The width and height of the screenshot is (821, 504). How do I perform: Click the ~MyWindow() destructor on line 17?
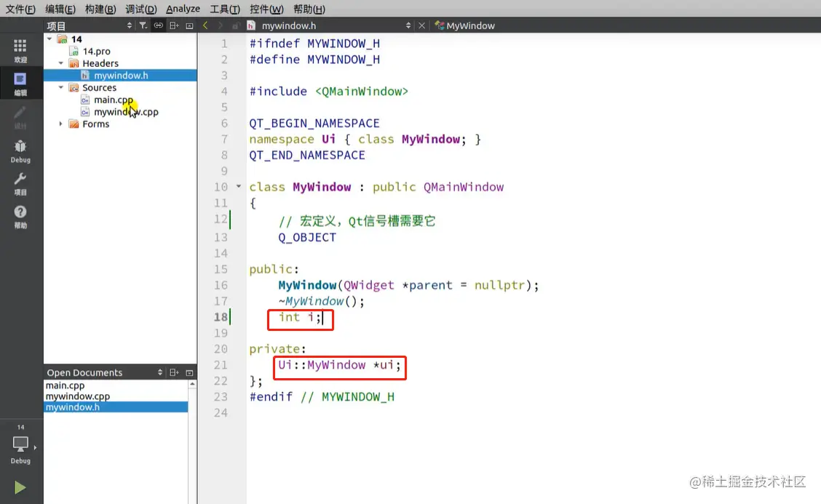click(x=321, y=301)
